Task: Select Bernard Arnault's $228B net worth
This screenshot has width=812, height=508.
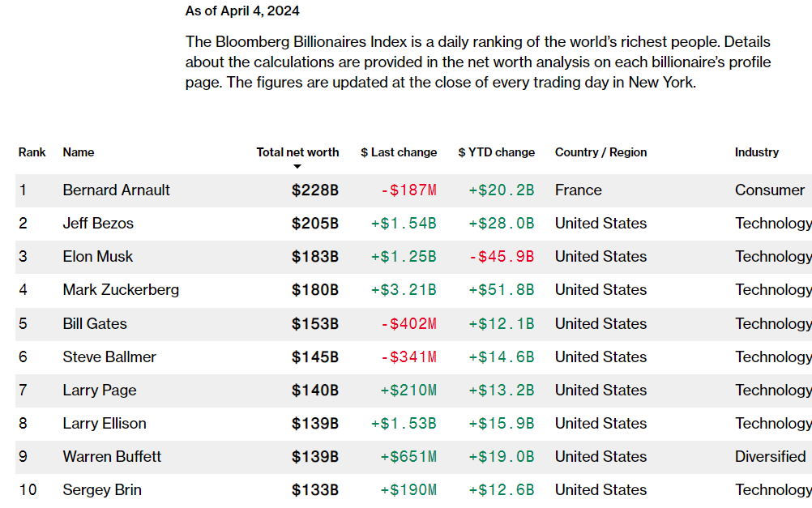Action: [x=315, y=190]
